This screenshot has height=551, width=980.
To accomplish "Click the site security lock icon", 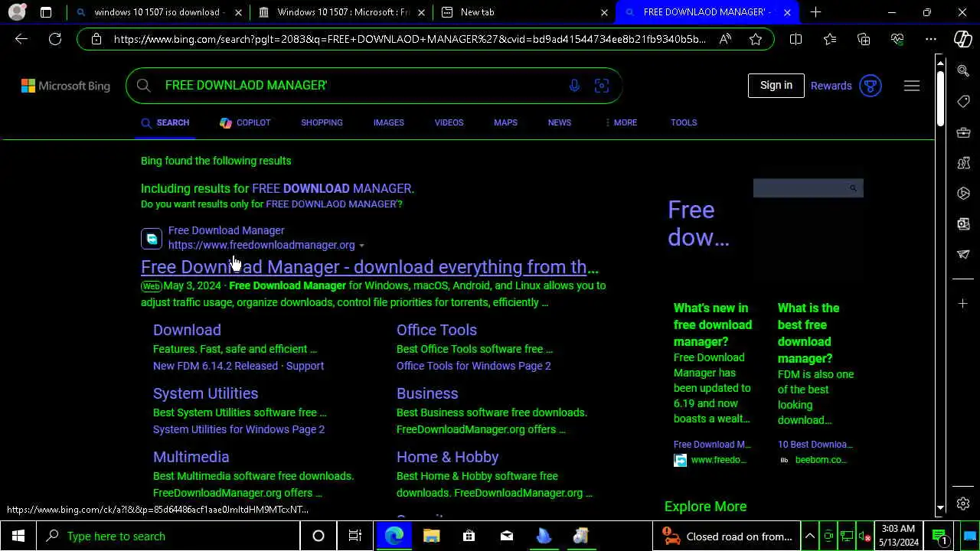I will click(x=96, y=39).
